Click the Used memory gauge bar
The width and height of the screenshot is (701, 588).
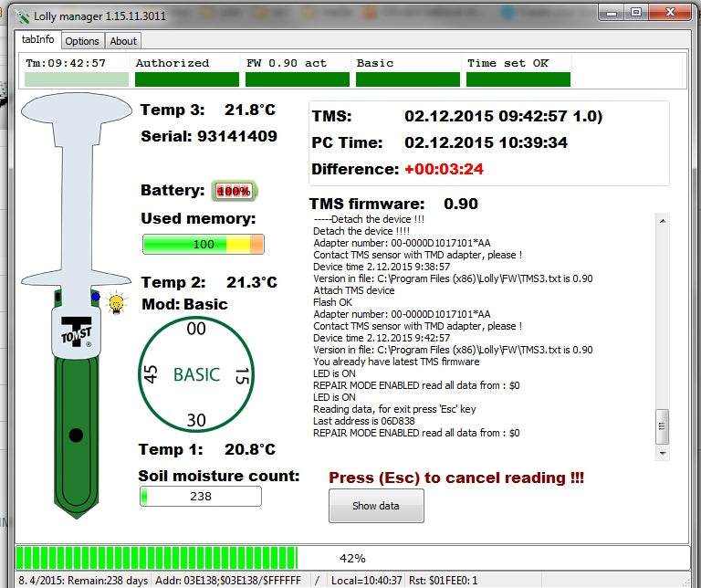[203, 245]
